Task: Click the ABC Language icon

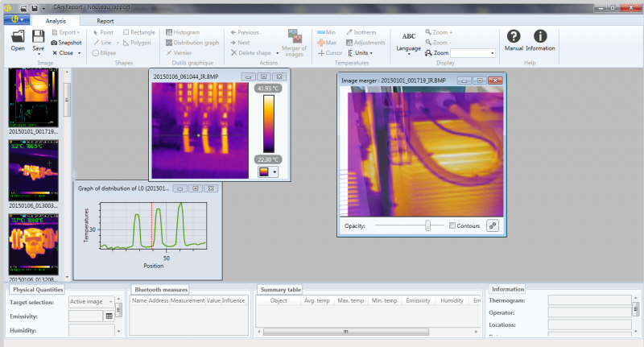Action: coord(409,36)
